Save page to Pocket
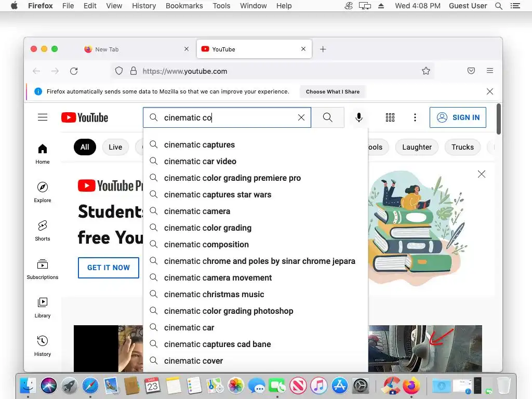Screen dimensions: 532x399 click(x=471, y=71)
